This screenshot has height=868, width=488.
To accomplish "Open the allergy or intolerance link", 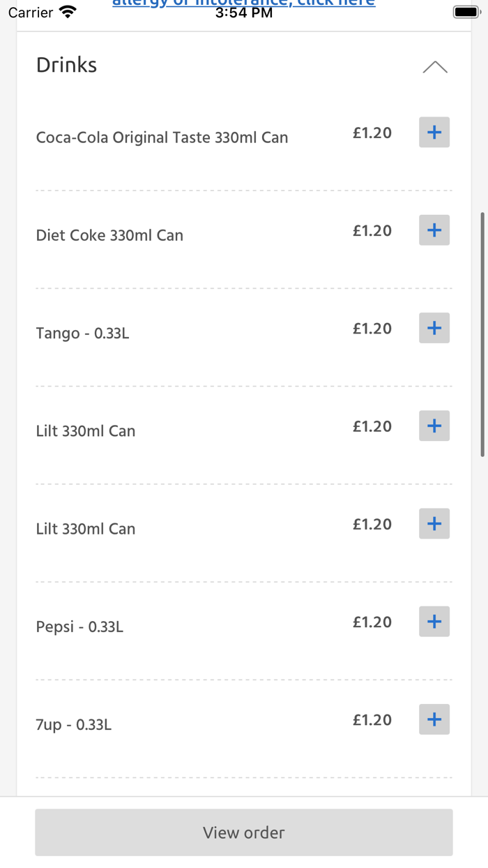I will [243, 3].
